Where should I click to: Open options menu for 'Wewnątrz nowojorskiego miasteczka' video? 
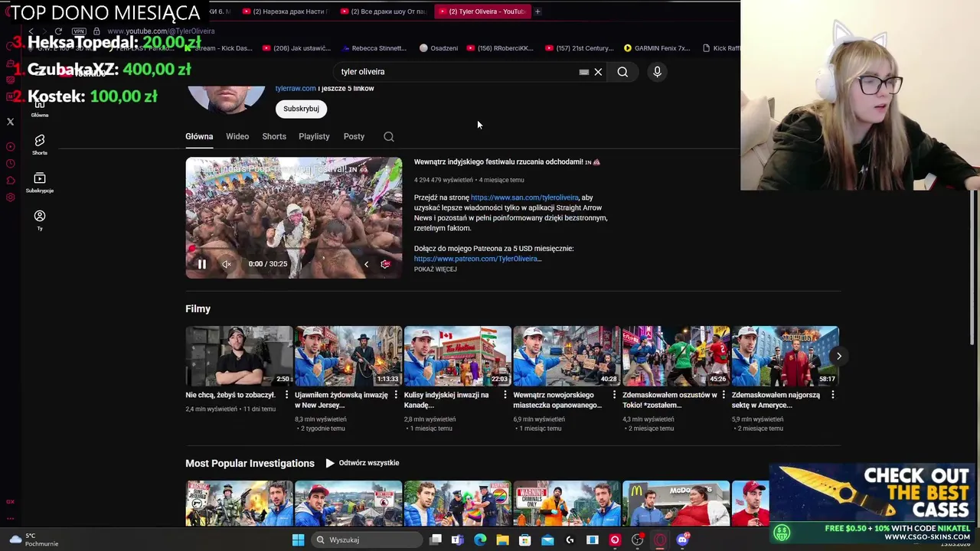[x=614, y=395]
